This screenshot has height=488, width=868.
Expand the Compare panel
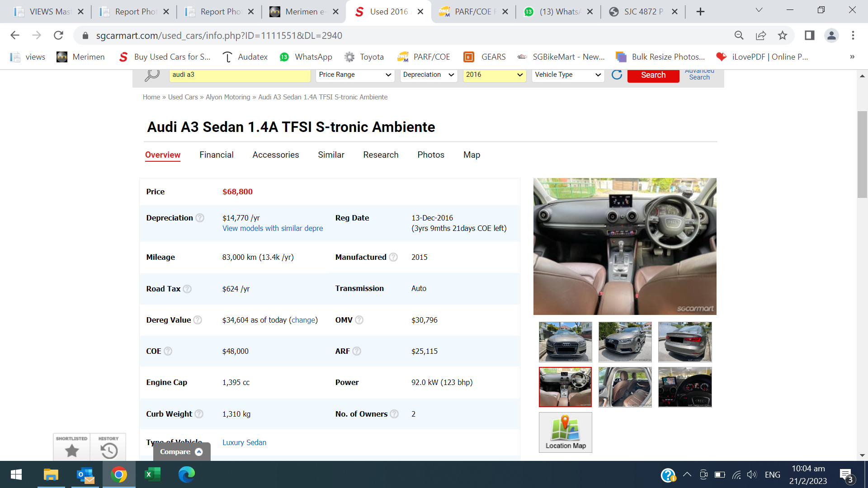[181, 452]
